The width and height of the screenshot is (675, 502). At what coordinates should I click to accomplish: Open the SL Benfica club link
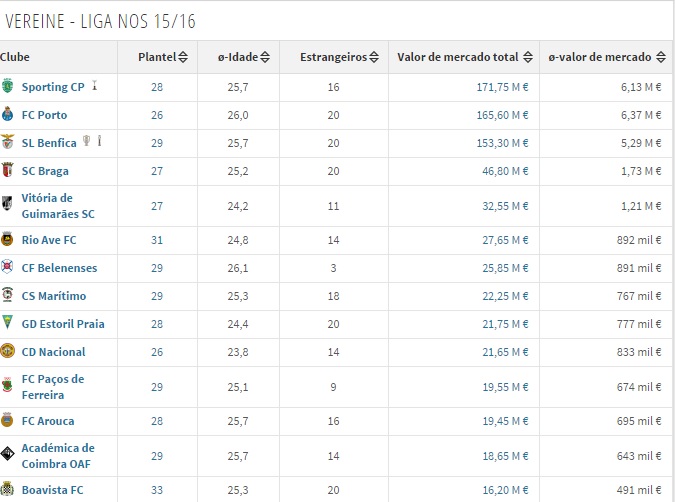point(49,143)
